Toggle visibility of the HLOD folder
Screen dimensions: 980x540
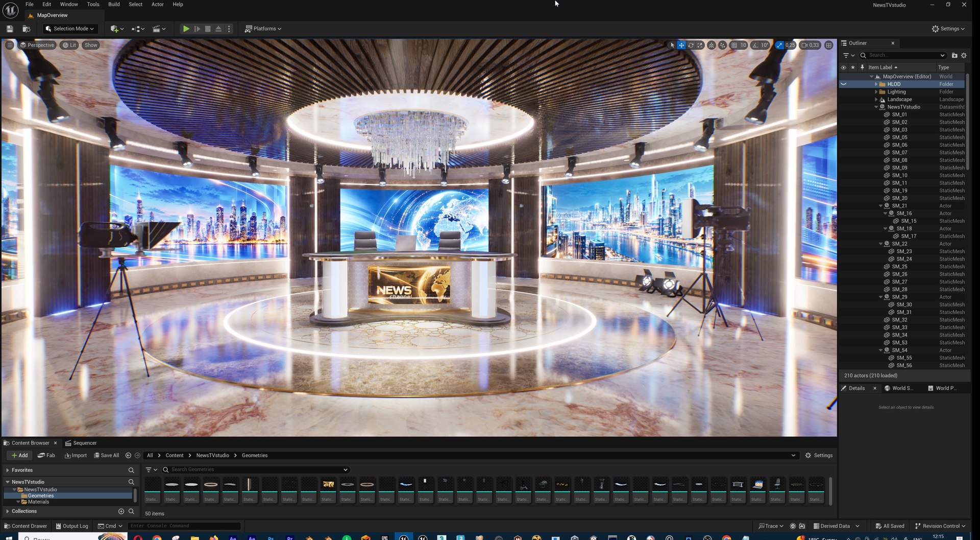tap(843, 84)
